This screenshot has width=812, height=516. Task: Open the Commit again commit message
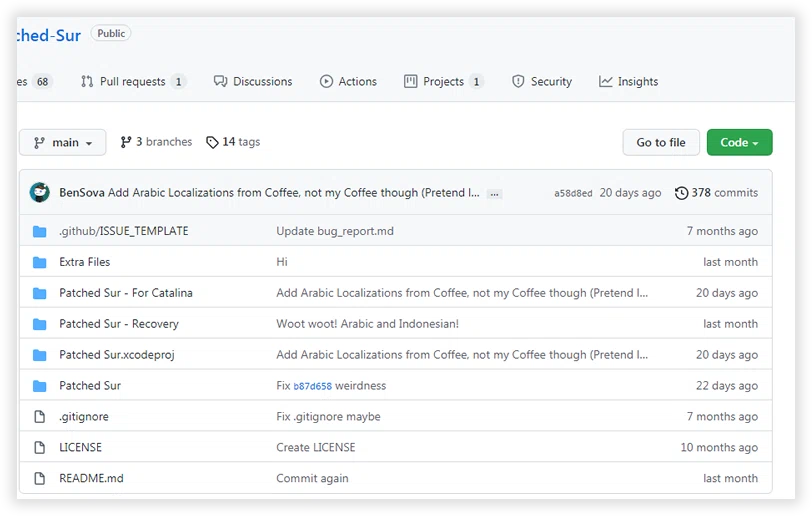click(x=312, y=478)
